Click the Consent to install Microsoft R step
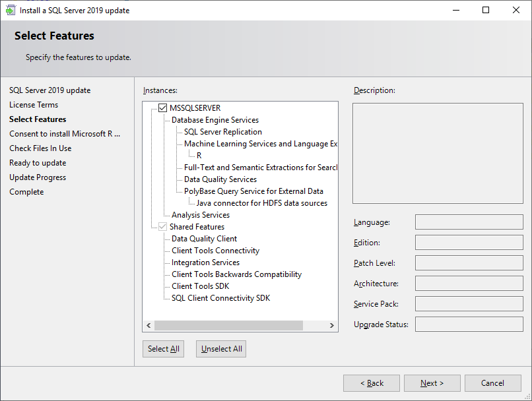 (65, 134)
